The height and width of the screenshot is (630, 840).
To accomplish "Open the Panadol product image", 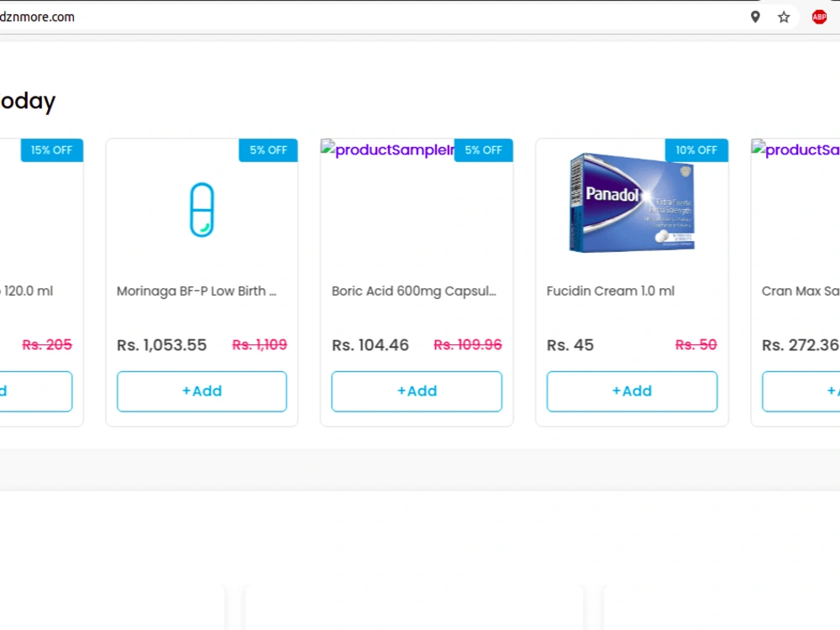I will click(x=632, y=202).
